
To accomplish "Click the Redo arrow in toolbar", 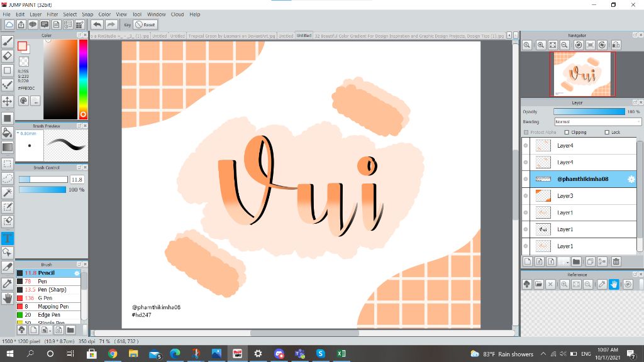I will [111, 25].
